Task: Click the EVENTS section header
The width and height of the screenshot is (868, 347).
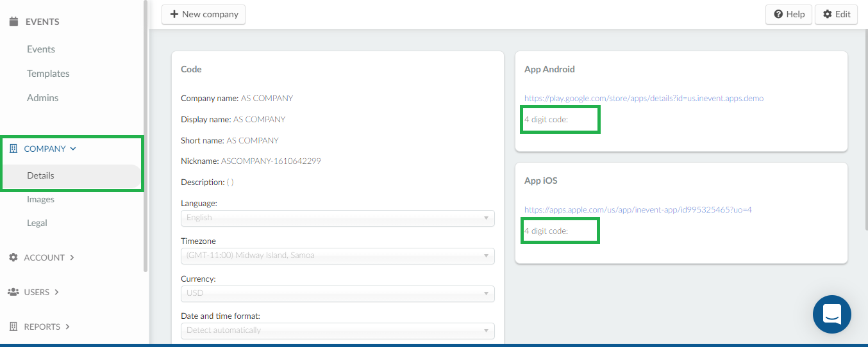Action: (42, 22)
